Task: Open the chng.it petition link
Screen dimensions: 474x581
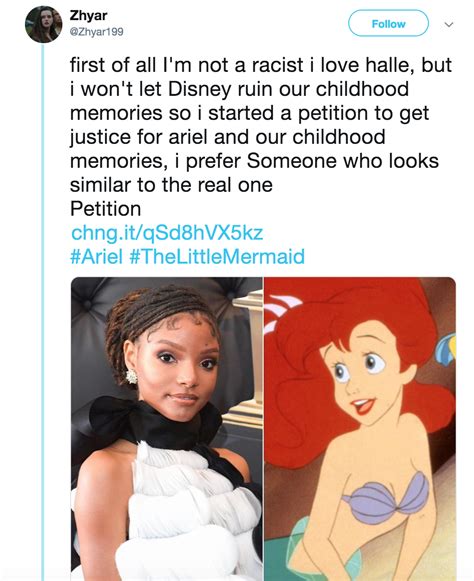Action: (x=167, y=233)
